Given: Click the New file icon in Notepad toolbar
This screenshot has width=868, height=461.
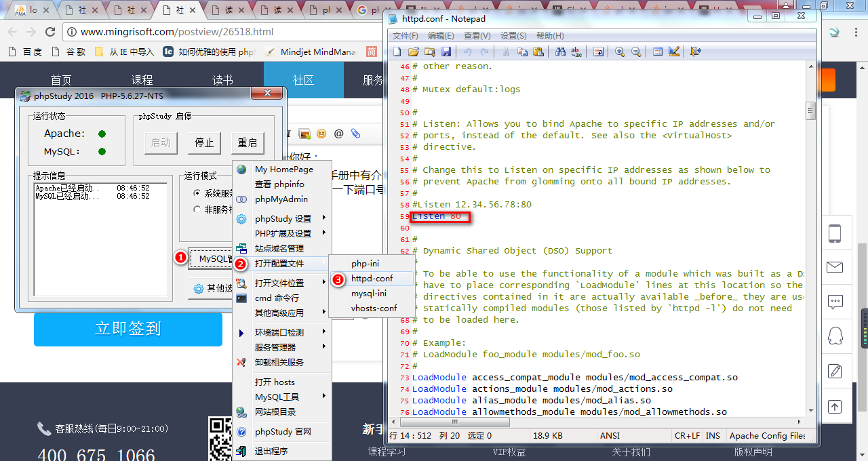Looking at the screenshot, I should pyautogui.click(x=397, y=52).
